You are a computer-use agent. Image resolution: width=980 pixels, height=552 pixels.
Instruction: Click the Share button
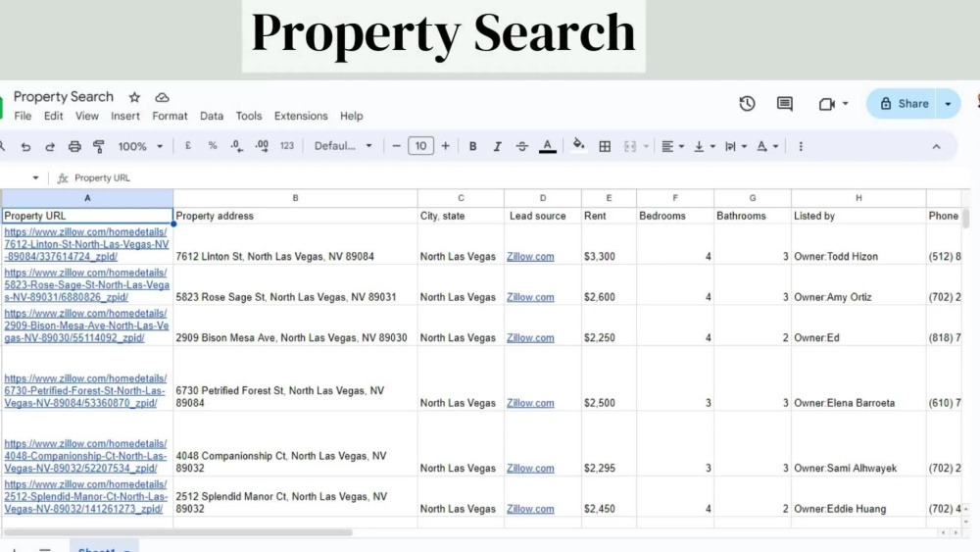click(902, 104)
